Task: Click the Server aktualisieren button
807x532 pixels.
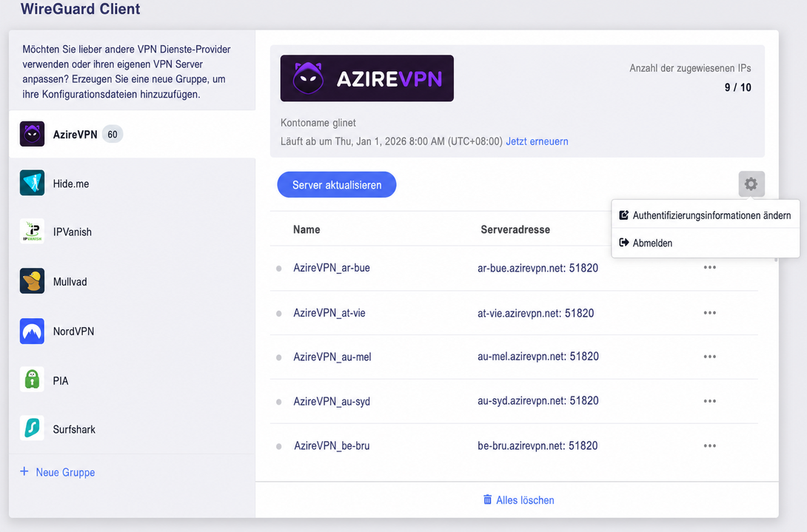Action: [337, 185]
